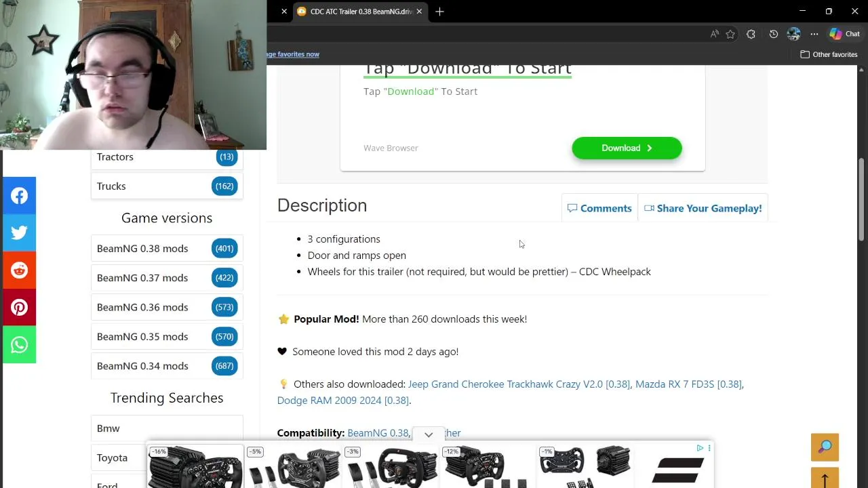Image resolution: width=868 pixels, height=488 pixels.
Task: Share page via Reddit icon
Action: point(19,270)
